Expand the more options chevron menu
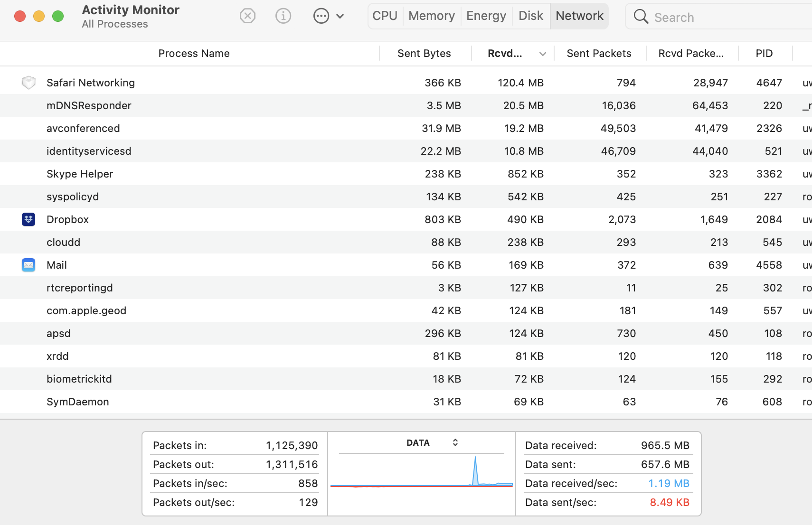Viewport: 812px width, 525px height. (340, 16)
